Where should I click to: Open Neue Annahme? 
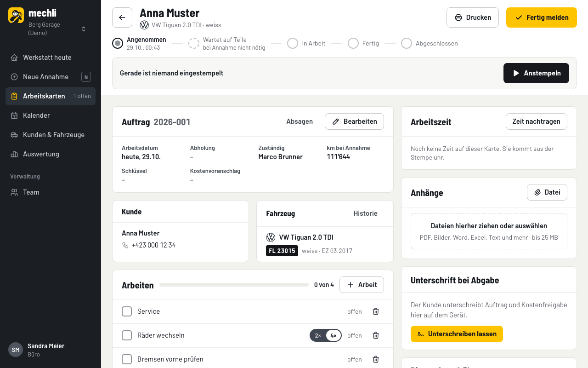click(51, 77)
